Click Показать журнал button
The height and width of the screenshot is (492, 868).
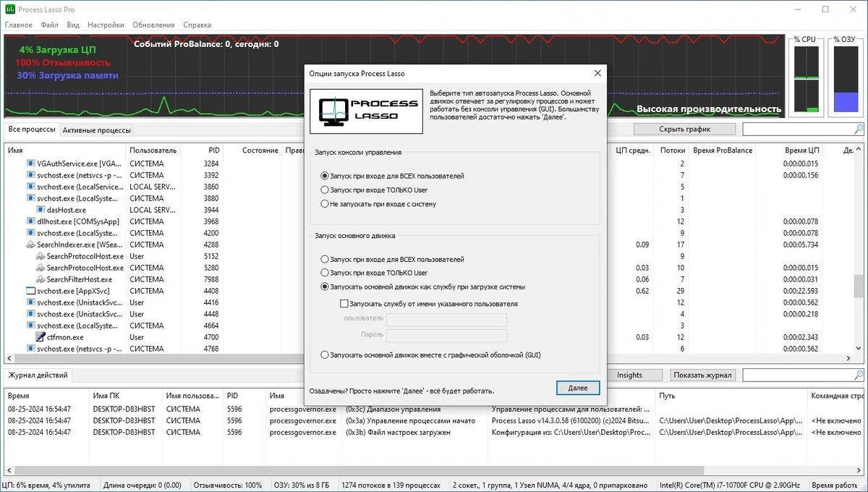[x=703, y=375]
